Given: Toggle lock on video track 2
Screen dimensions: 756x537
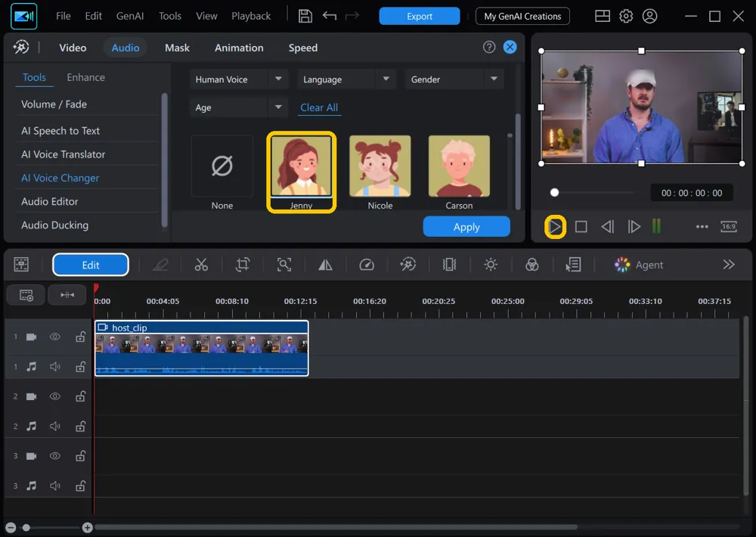Looking at the screenshot, I should [x=81, y=396].
